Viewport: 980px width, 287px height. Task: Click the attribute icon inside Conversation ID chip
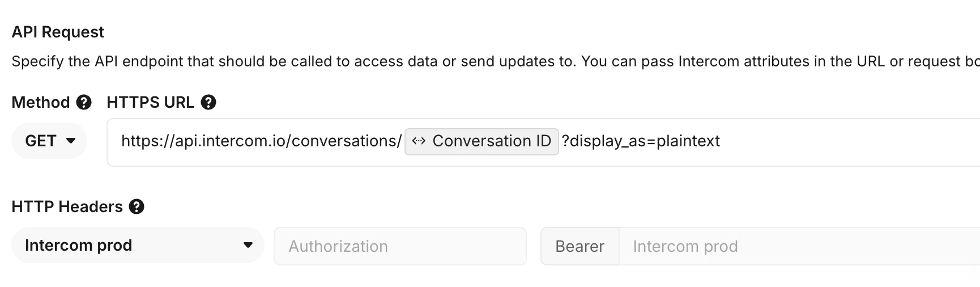[x=419, y=141]
